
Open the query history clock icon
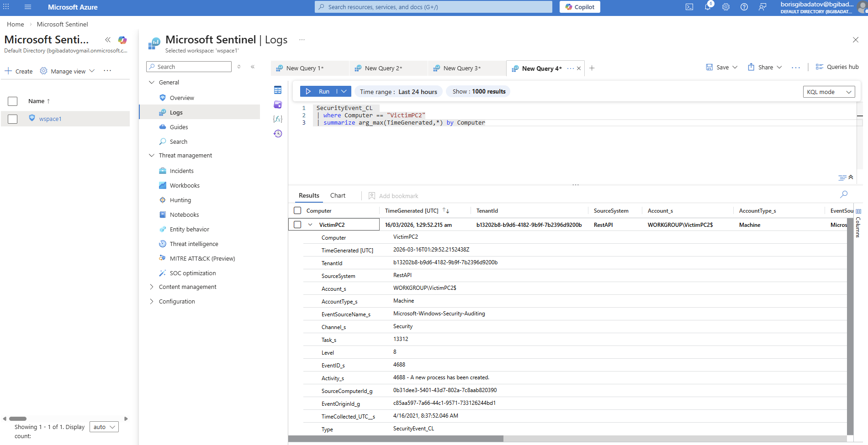pos(278,134)
